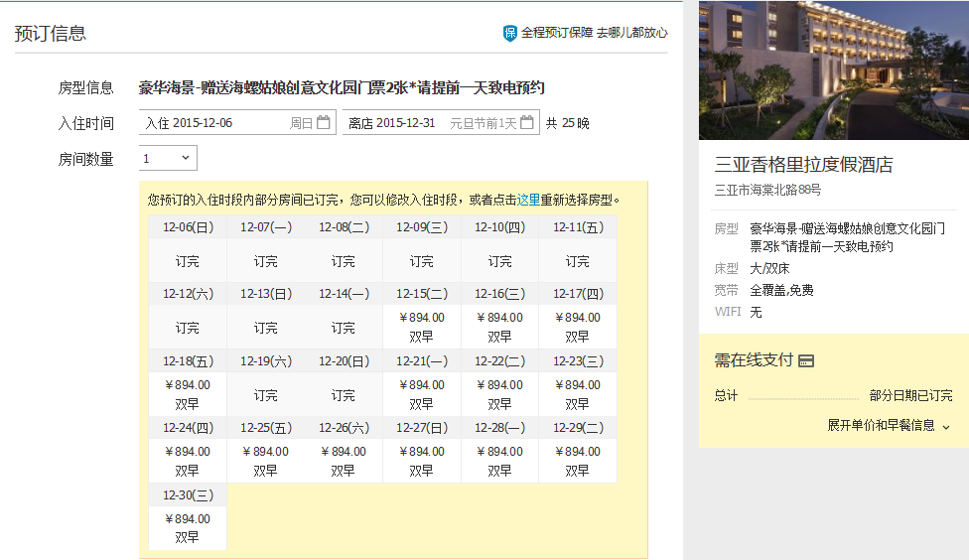Open the hotel name 三亚香格里拉度假酒店
Viewport: 969px width, 560px height.
(803, 165)
